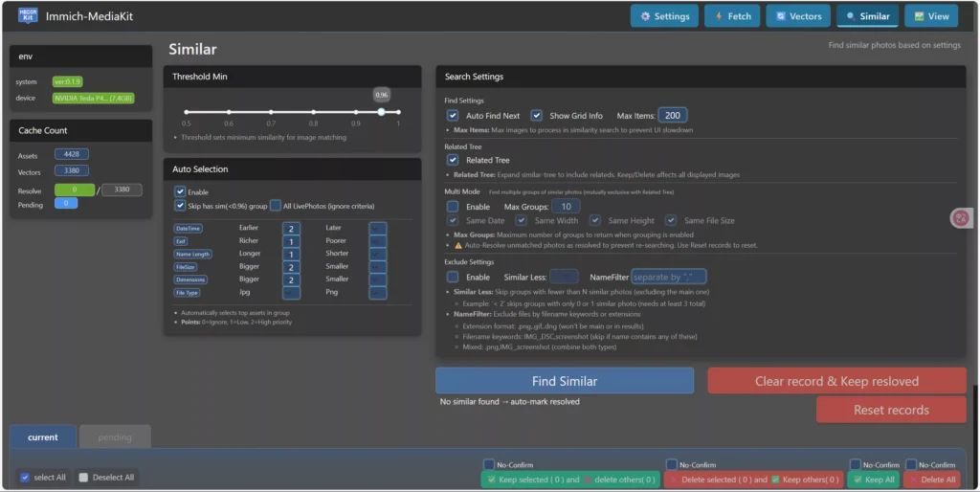This screenshot has height=492, width=980.
Task: Click the Reset records button
Action: coord(890,410)
